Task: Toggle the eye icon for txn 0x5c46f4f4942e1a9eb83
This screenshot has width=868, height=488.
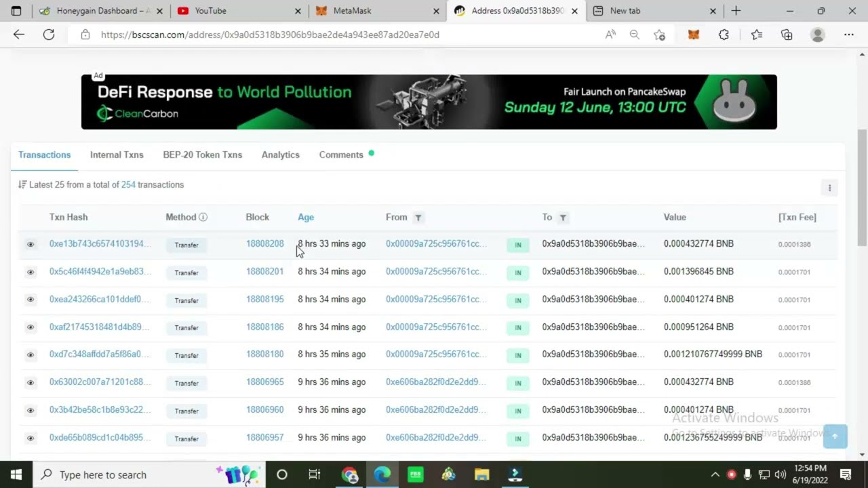Action: tap(31, 272)
